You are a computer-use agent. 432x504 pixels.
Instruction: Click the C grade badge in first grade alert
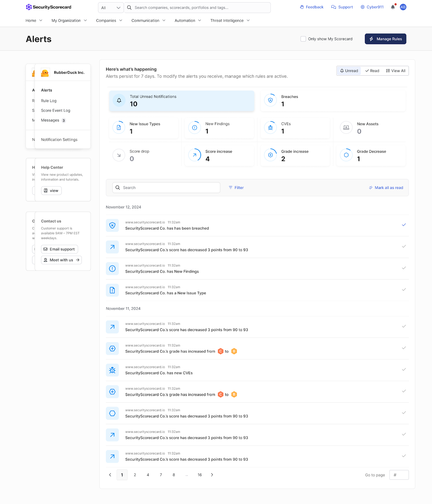pyautogui.click(x=221, y=351)
